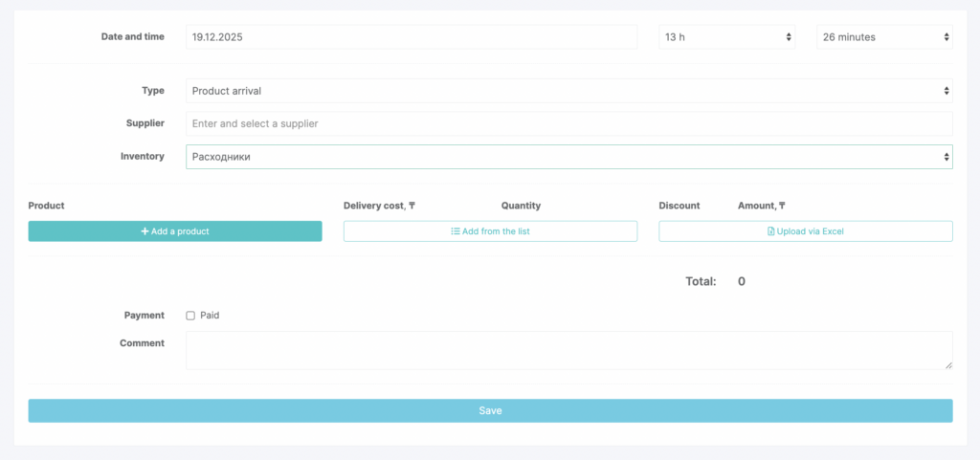
Task: Focus the Supplier search input field
Action: [x=568, y=123]
